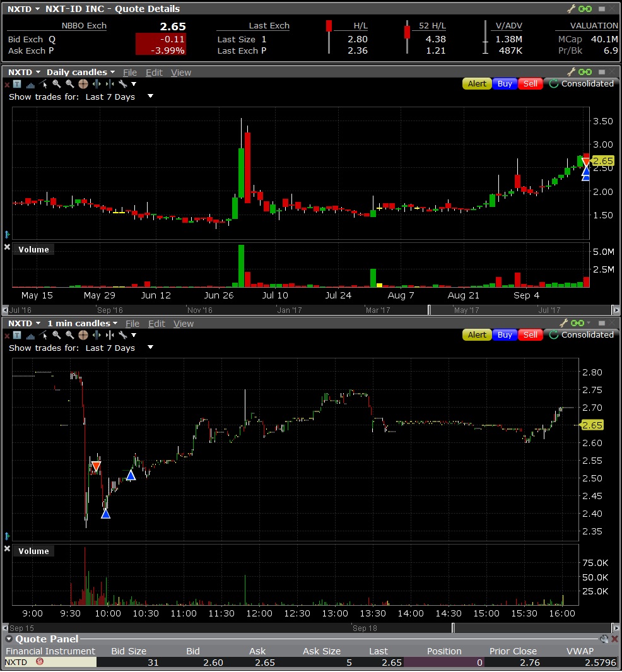Image resolution: width=622 pixels, height=672 pixels.
Task: Open Quote Panel configuration wrench icon
Action: (x=604, y=639)
